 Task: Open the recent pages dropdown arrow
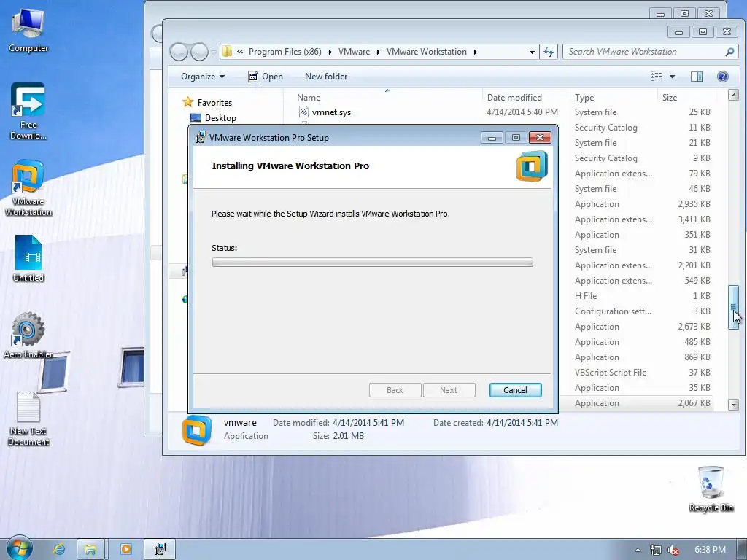tap(214, 52)
